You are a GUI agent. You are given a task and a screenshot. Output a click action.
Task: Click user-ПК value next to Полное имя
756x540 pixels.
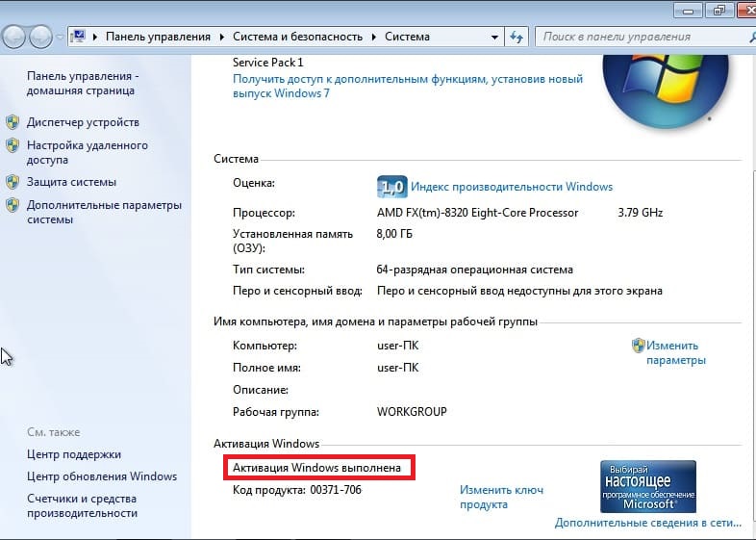(398, 368)
